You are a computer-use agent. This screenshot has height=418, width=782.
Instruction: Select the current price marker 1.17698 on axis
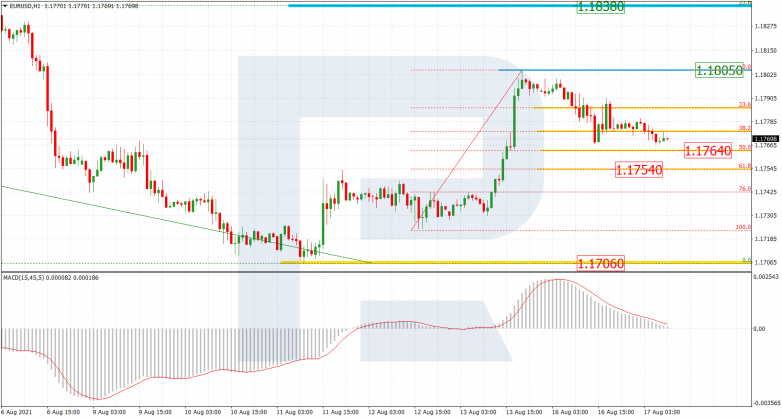(766, 139)
